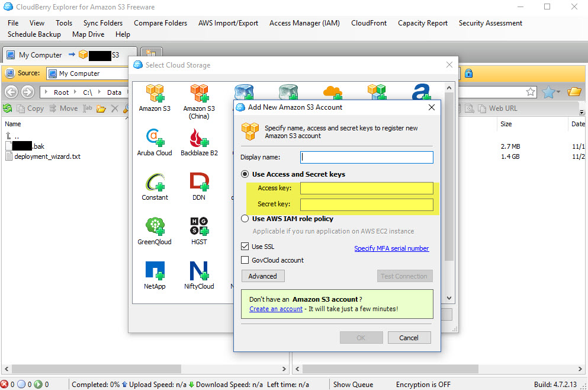Click the lock icon in right pane
The image size is (588, 390).
click(468, 73)
